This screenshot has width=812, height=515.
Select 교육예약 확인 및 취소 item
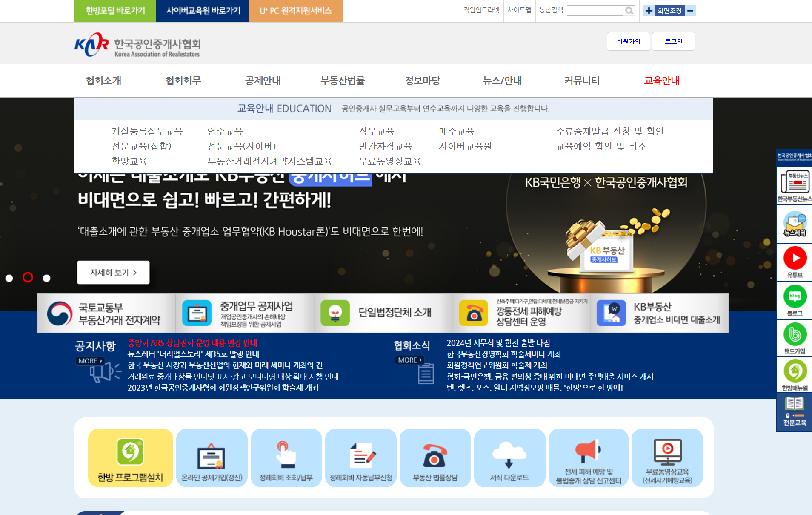pyautogui.click(x=601, y=147)
